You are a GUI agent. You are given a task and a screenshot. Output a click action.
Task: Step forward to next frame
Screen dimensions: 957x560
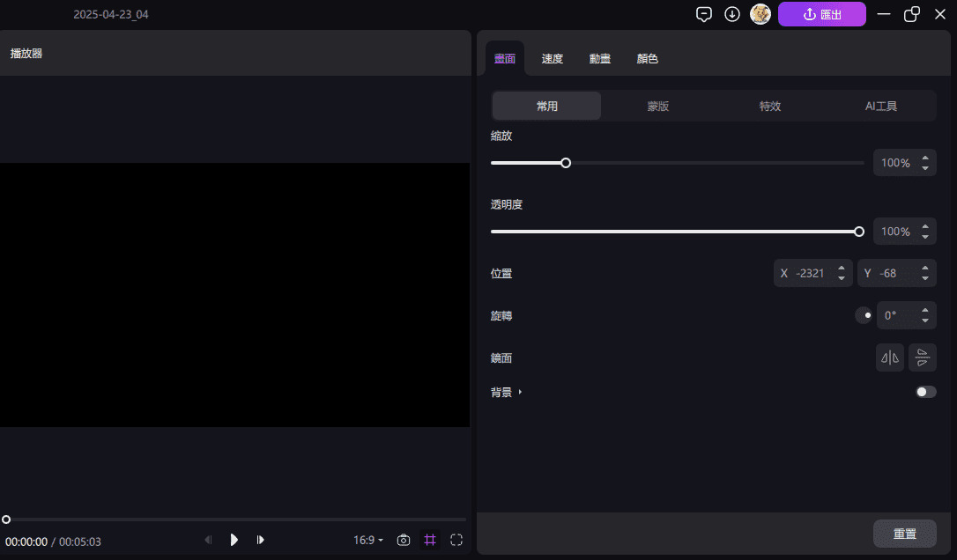[261, 540]
